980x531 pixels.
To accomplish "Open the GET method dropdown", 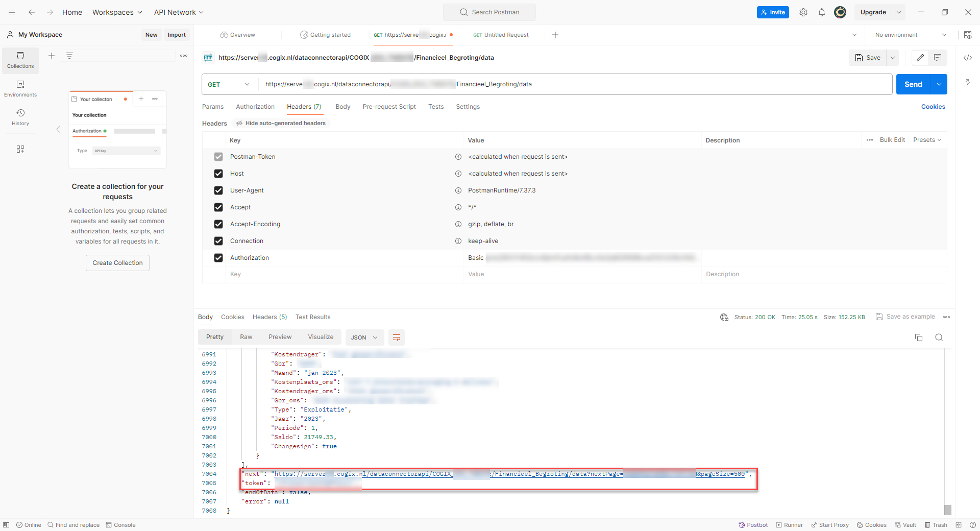I will 229,84.
